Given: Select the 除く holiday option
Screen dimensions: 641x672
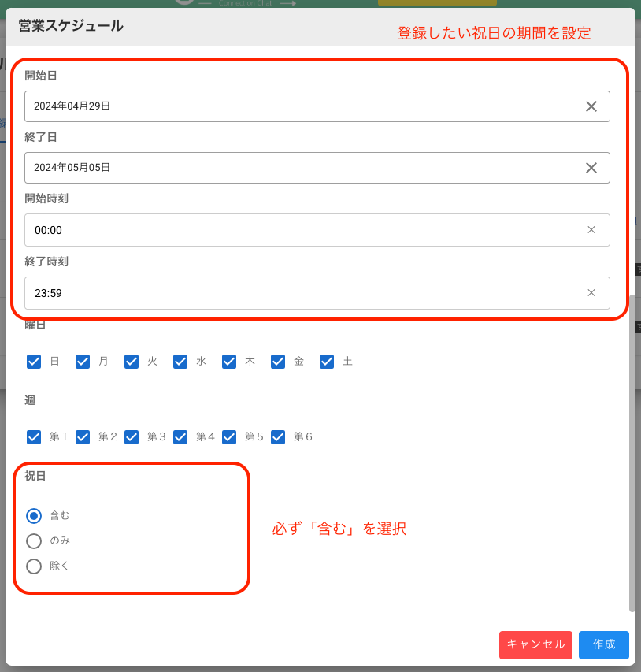Looking at the screenshot, I should coord(34,566).
